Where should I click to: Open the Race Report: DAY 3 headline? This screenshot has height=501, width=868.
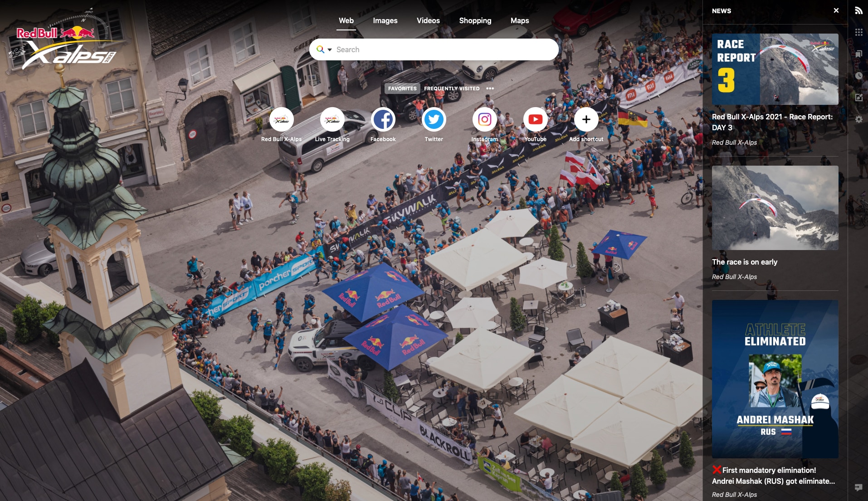coord(772,122)
